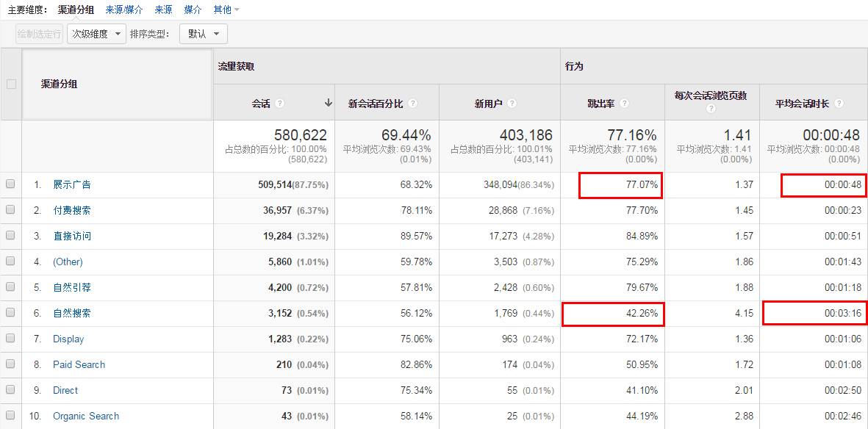Toggle the select-all checkbox in table header
Screen dimensions: 868x429
click(x=11, y=84)
